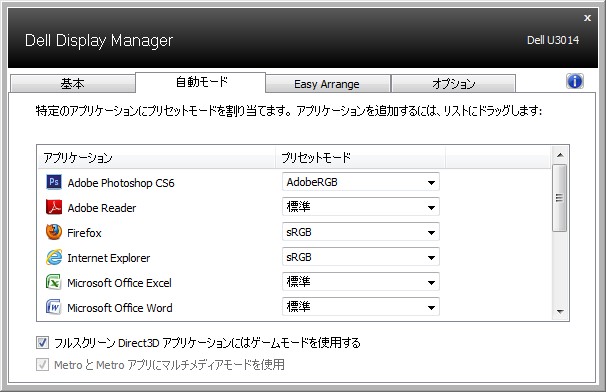This screenshot has height=392, width=606.
Task: Open preset dropdown for Microsoft Office Word
Action: 361,307
